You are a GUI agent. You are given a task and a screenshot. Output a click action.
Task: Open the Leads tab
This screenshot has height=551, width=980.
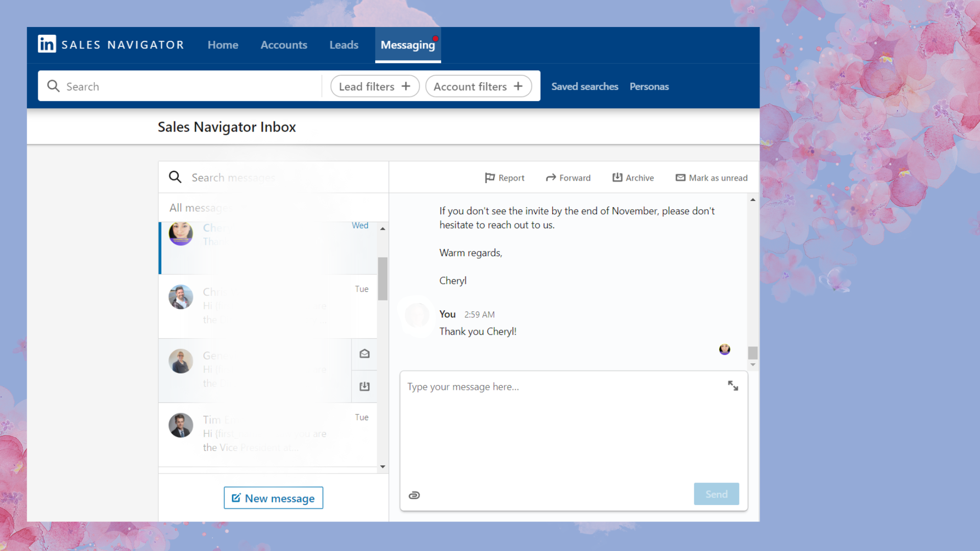pyautogui.click(x=344, y=45)
